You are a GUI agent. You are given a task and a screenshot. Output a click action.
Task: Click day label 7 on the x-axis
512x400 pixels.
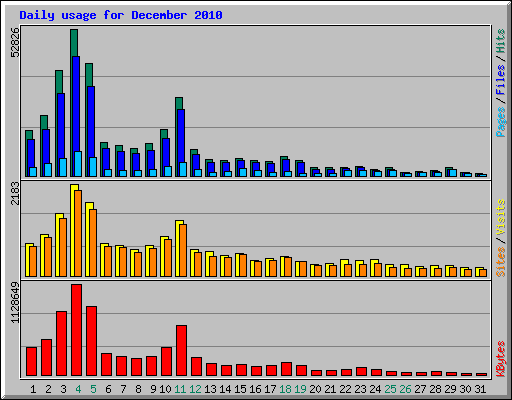(123, 389)
